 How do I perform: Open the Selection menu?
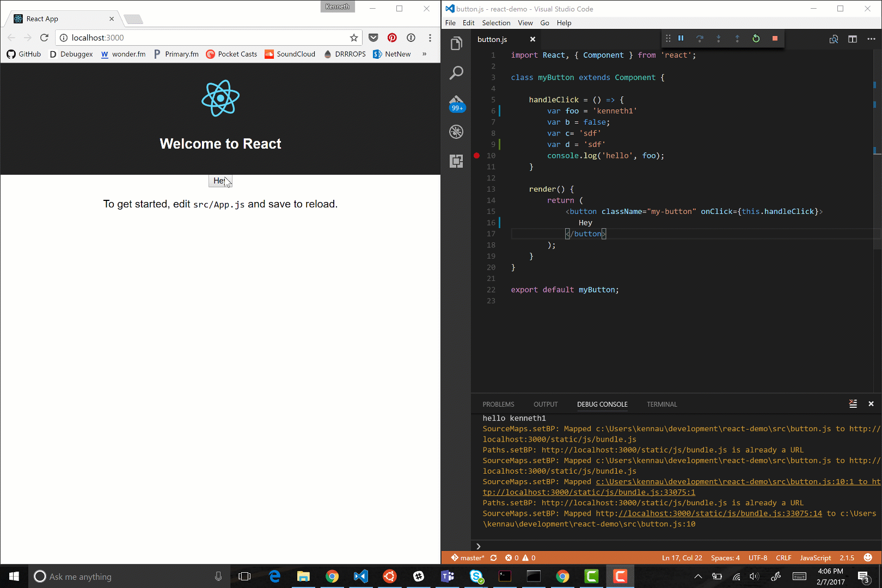tap(495, 23)
